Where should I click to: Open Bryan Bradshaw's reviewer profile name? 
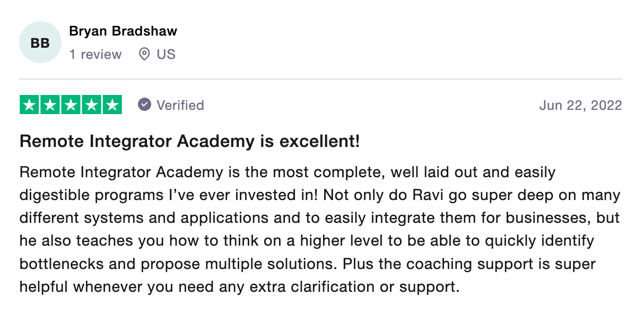click(x=123, y=31)
